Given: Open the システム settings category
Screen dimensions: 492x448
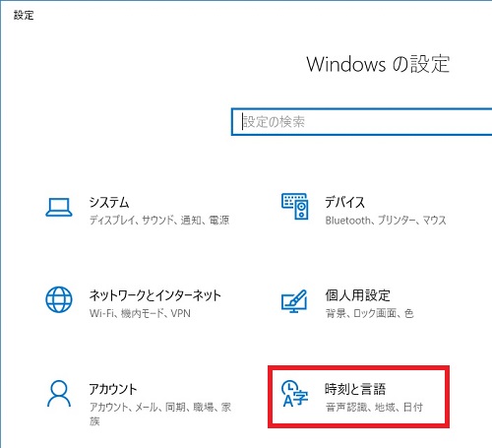Looking at the screenshot, I should 109,202.
